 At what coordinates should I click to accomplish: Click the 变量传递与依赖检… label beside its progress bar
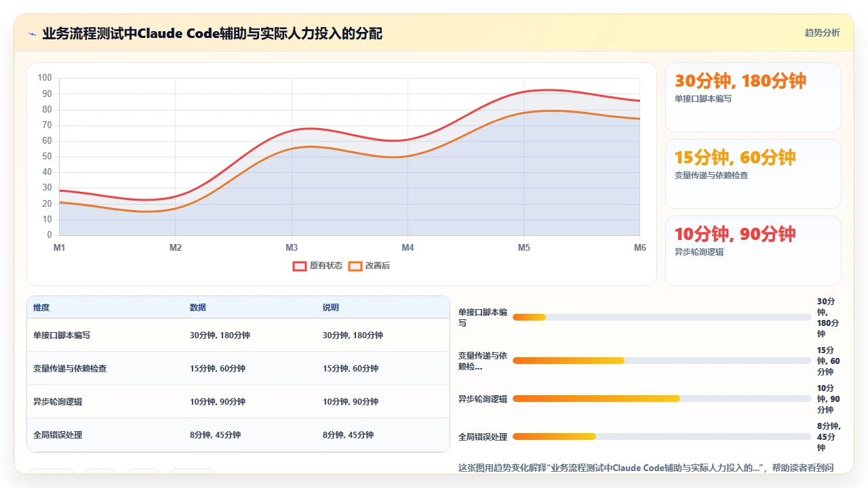coord(483,361)
